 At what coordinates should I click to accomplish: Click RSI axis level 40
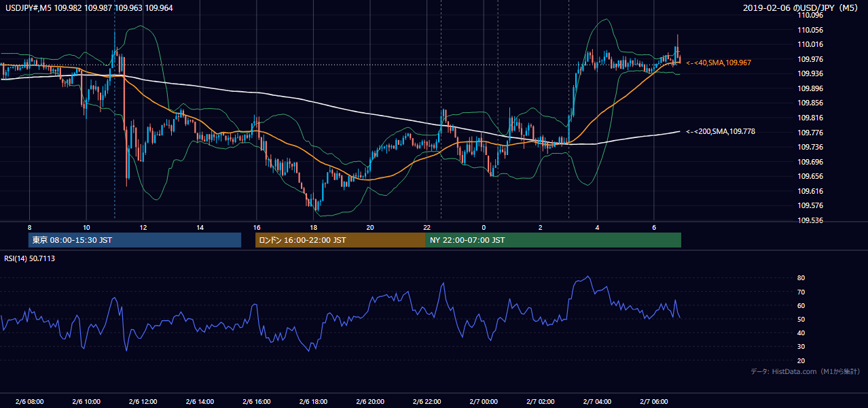pyautogui.click(x=801, y=333)
